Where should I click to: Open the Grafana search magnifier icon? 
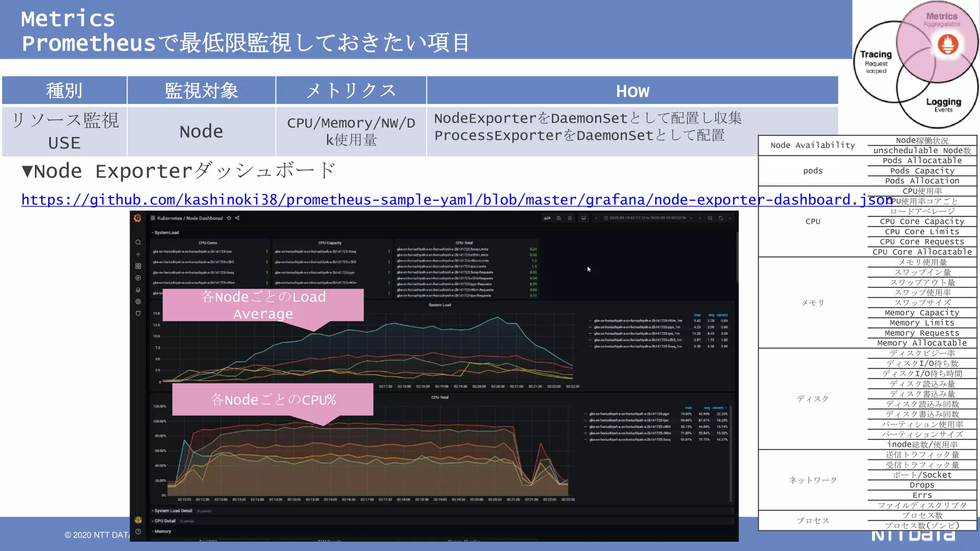coord(138,242)
